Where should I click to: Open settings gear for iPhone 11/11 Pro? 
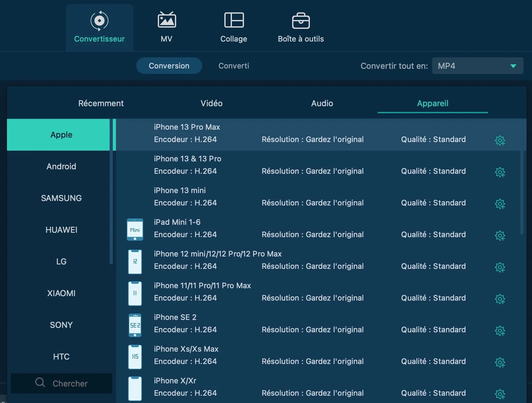coord(500,299)
